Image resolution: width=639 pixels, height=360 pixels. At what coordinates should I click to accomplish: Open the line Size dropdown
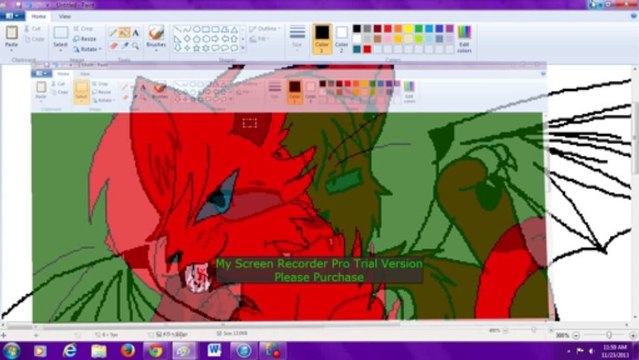click(297, 38)
